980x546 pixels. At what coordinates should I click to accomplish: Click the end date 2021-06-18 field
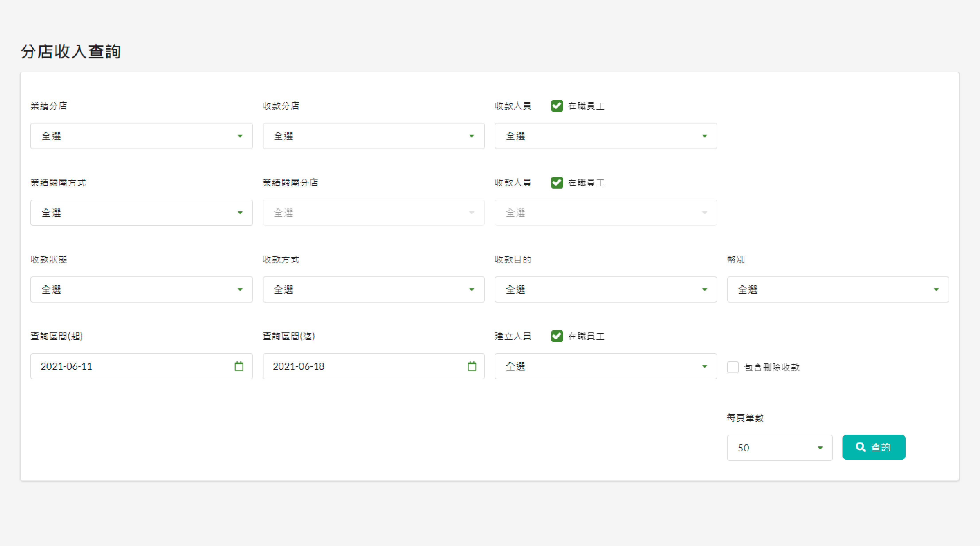(361, 367)
